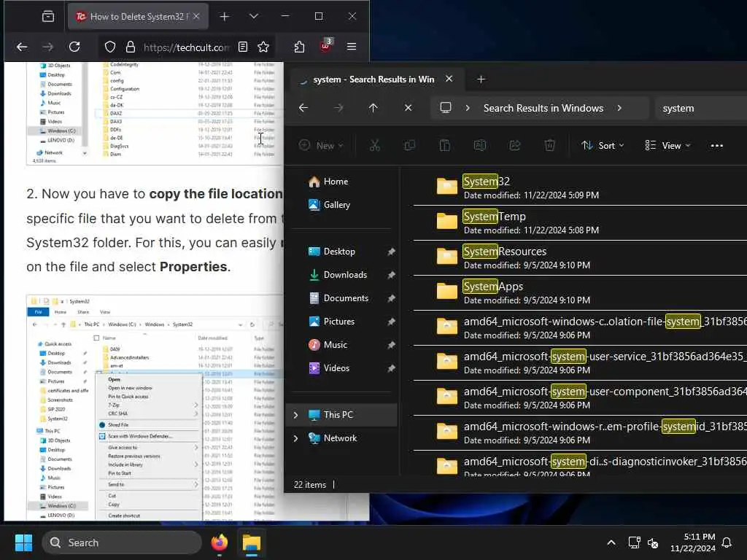Screen dimensions: 747x560
Task: Click Delete trash icon in Explorer toolbar
Action: click(550, 145)
